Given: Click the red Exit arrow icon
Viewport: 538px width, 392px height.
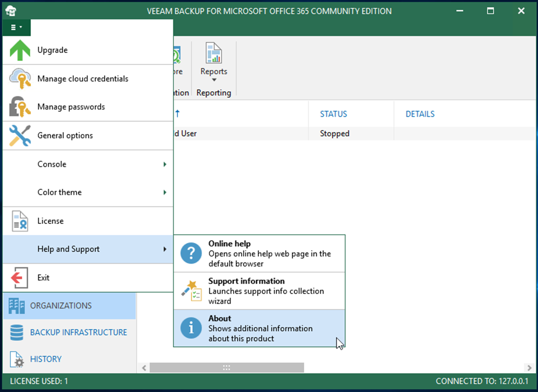Looking at the screenshot, I should [x=19, y=278].
